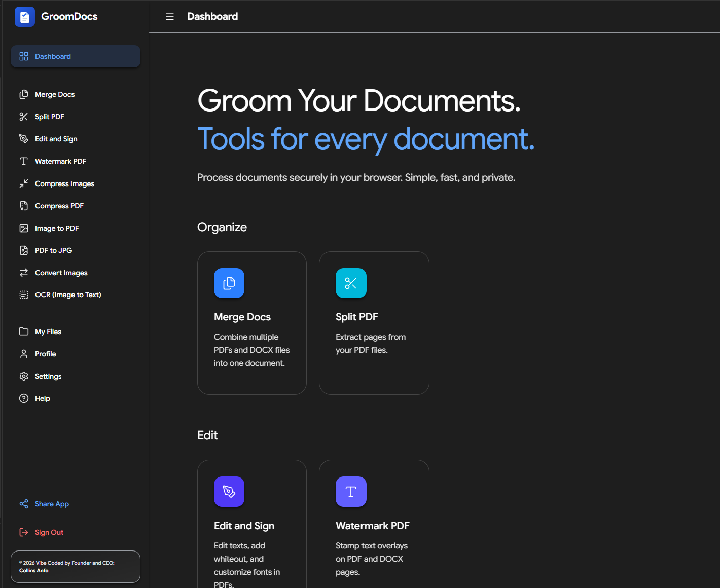Click the Image to PDF picture icon
Image resolution: width=720 pixels, height=588 pixels.
click(24, 228)
